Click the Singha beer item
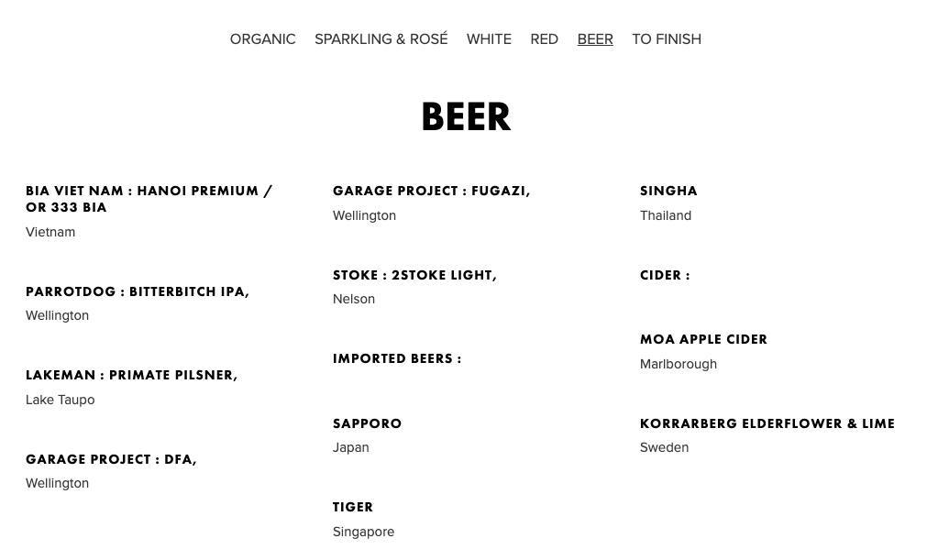The image size is (927, 560). click(x=668, y=191)
